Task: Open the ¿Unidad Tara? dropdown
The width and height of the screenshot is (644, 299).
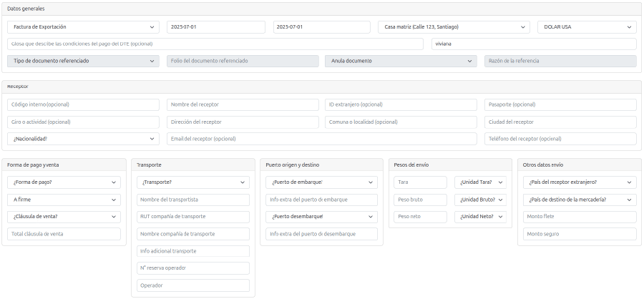Action: (480, 182)
